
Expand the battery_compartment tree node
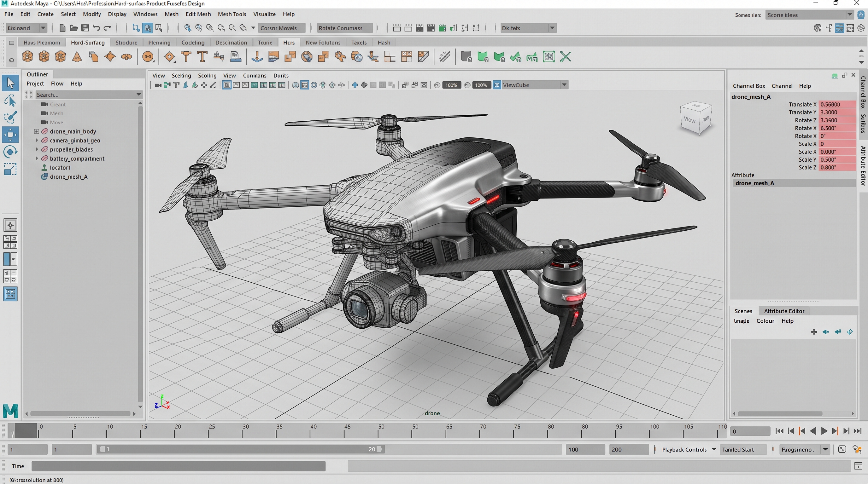click(x=37, y=158)
